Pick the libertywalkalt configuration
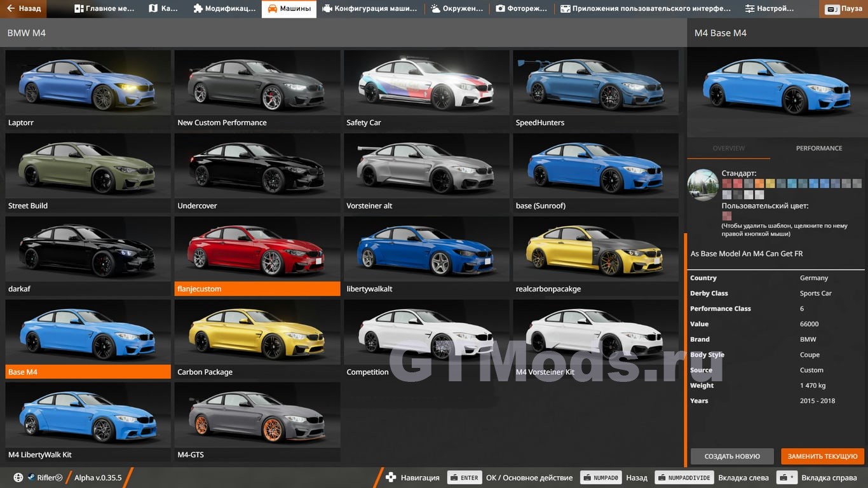This screenshot has width=868, height=488. click(426, 256)
